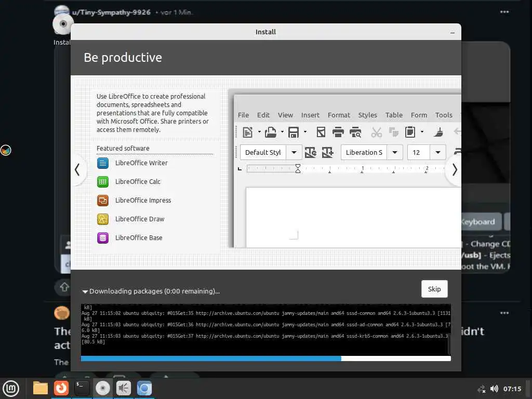Advance to next installer slide
This screenshot has height=399, width=532.
click(455, 170)
